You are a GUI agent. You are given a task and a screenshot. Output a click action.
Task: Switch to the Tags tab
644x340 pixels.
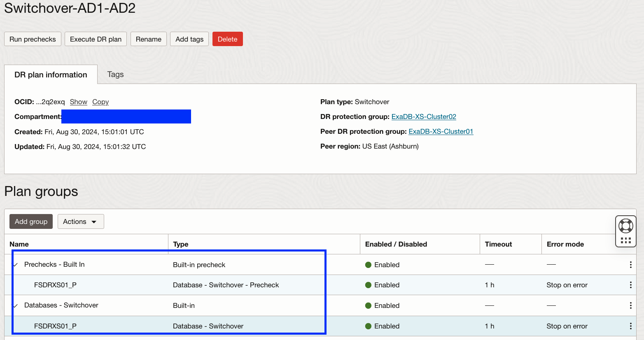pos(115,75)
